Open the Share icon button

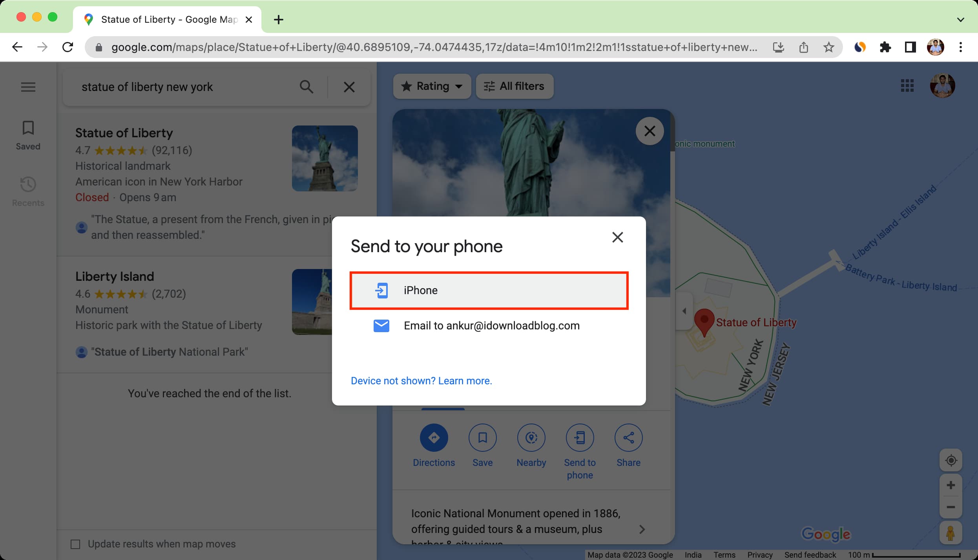pos(628,438)
